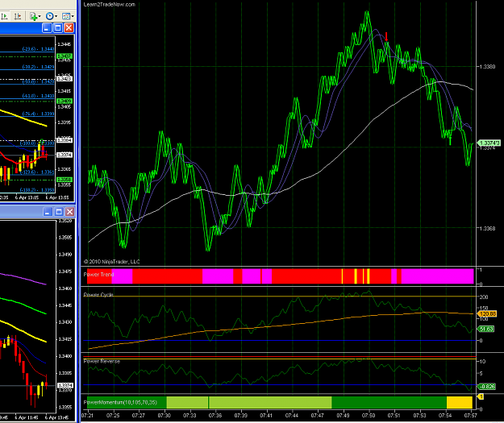Click the 07:54 time axis label
Viewport: 504px width, 423px height.
[x=445, y=416]
